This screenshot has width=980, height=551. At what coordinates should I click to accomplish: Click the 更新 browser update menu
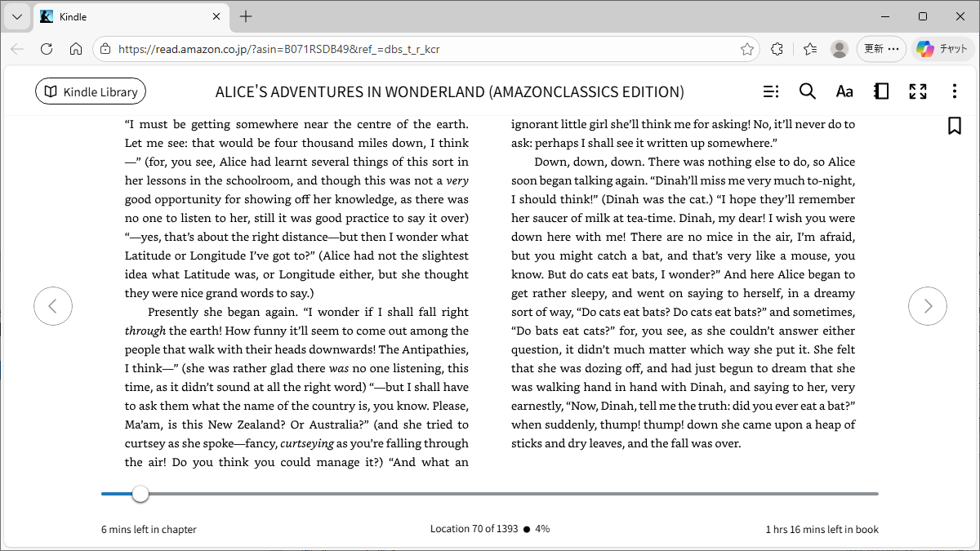(881, 49)
